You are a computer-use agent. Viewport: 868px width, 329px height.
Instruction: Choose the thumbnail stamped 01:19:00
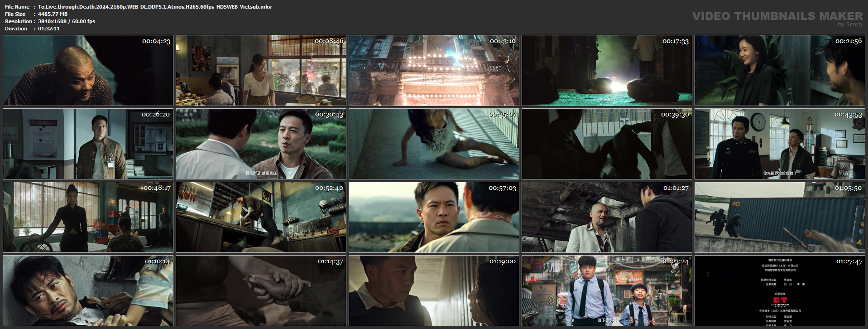point(434,291)
